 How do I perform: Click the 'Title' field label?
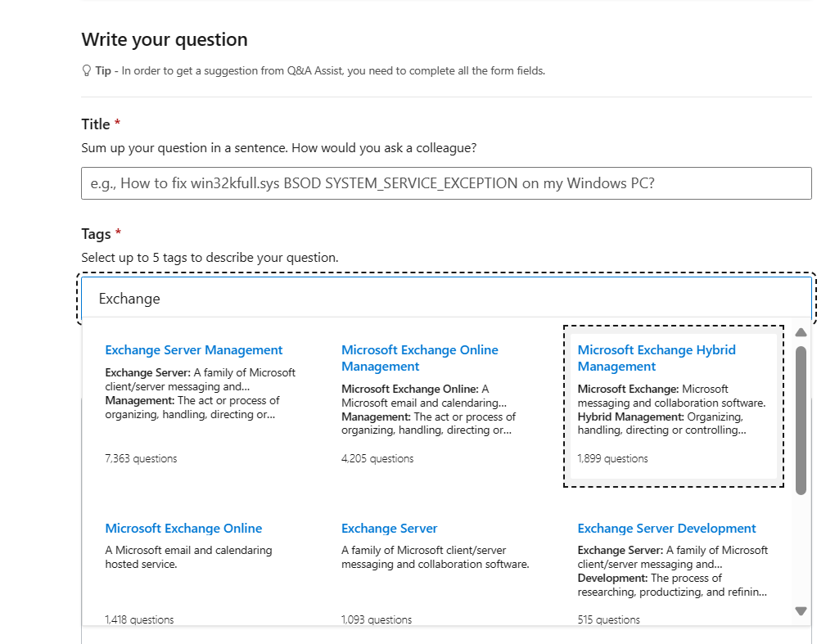96,124
